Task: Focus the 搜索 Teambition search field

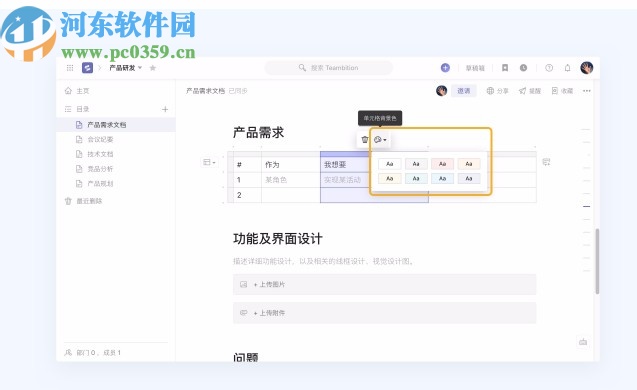Action: (x=329, y=68)
